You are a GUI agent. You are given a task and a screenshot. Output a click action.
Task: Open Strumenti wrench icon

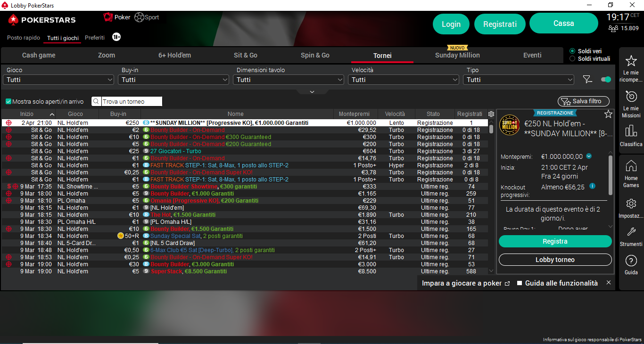click(631, 232)
